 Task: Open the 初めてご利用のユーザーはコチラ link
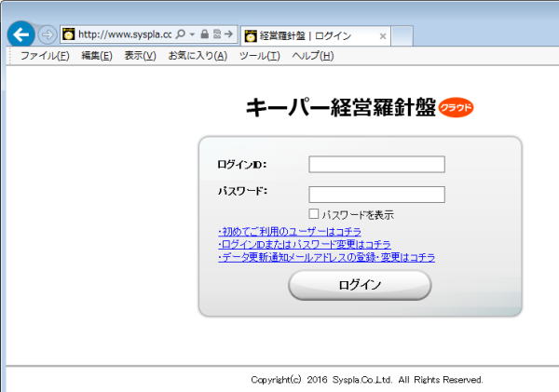click(x=290, y=232)
